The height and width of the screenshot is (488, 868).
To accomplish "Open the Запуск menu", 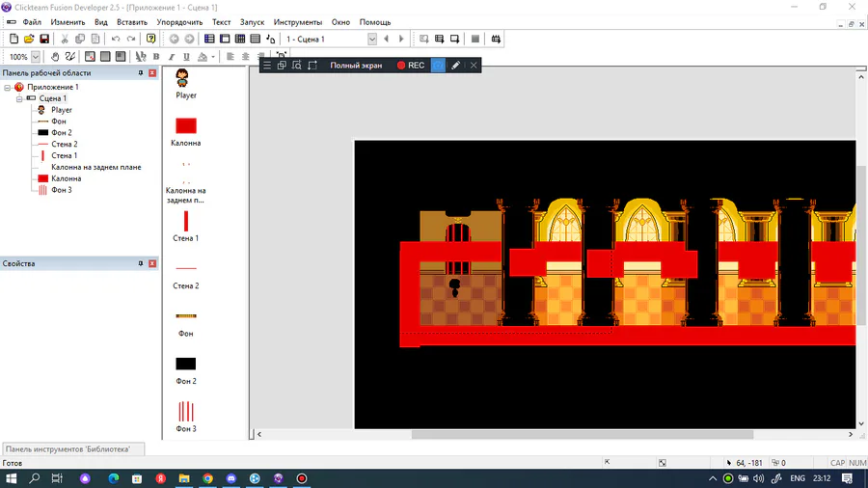I will point(252,22).
